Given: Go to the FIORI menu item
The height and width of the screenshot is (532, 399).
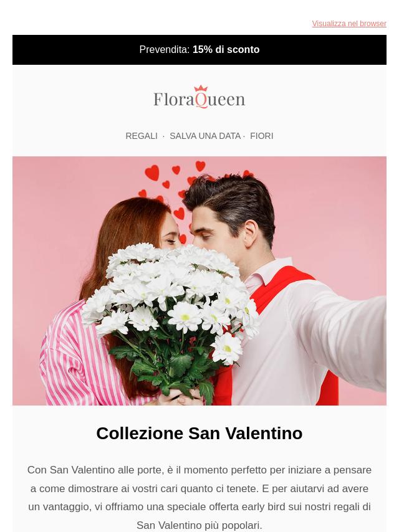Looking at the screenshot, I should tap(261, 136).
